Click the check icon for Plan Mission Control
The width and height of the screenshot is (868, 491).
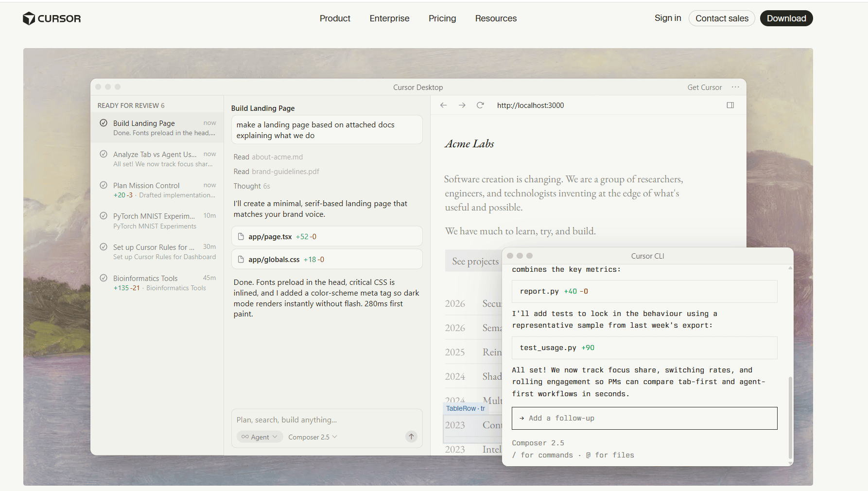104,185
